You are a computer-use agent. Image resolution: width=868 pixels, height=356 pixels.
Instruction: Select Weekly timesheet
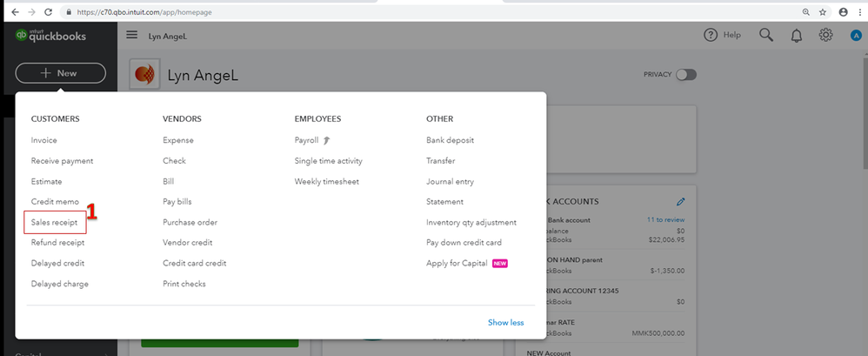coord(327,182)
